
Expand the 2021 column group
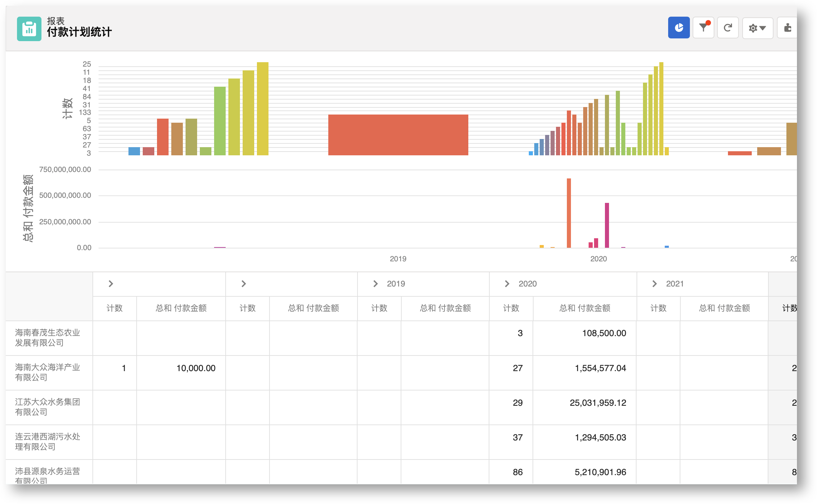tap(654, 284)
